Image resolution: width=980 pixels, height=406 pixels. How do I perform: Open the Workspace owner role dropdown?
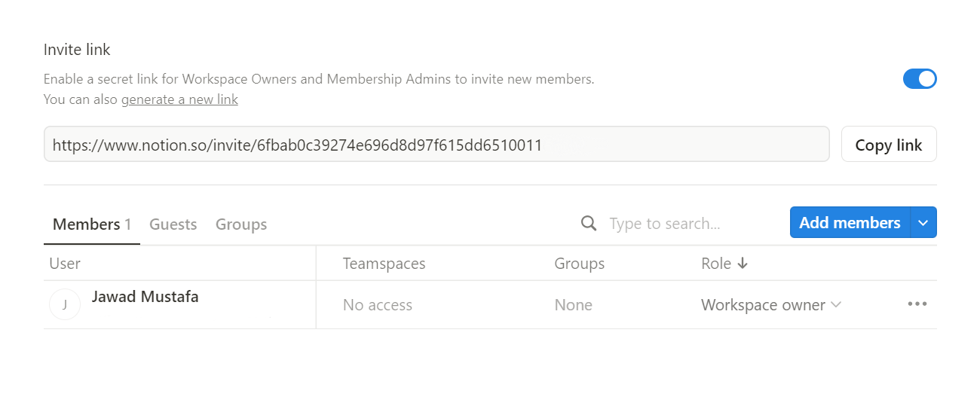coord(770,305)
